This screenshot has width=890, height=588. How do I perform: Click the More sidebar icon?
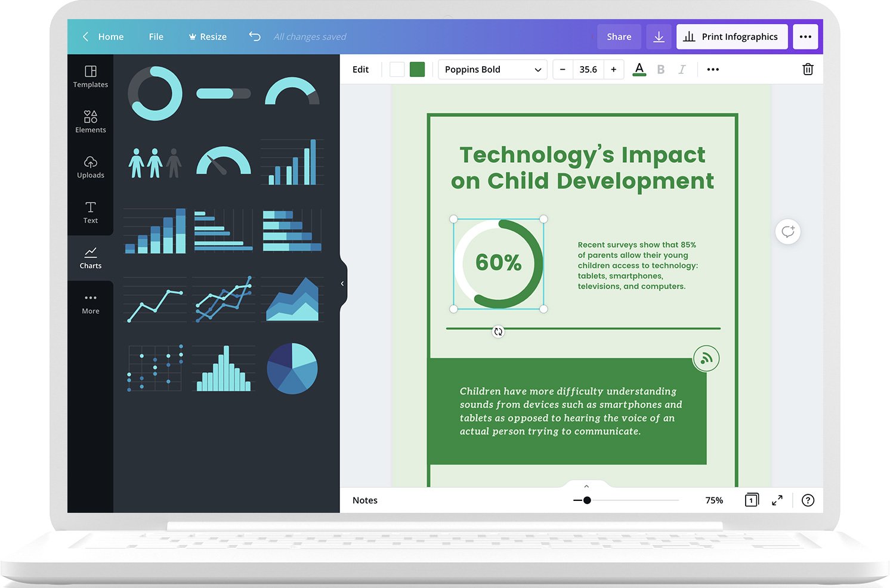(x=90, y=302)
